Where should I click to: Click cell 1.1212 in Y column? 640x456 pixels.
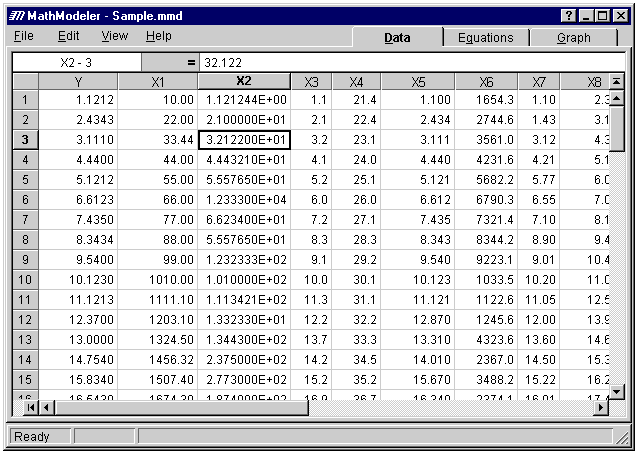click(x=78, y=100)
